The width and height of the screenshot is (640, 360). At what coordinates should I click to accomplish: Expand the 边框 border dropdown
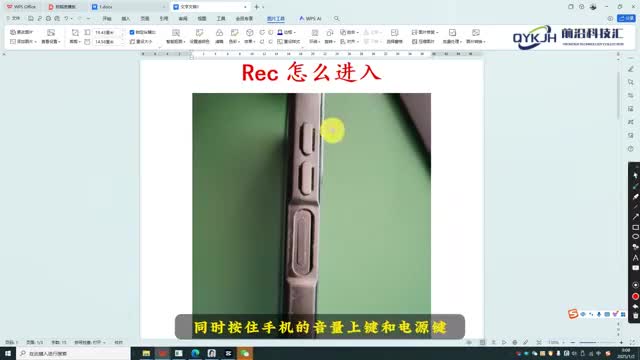point(287,32)
